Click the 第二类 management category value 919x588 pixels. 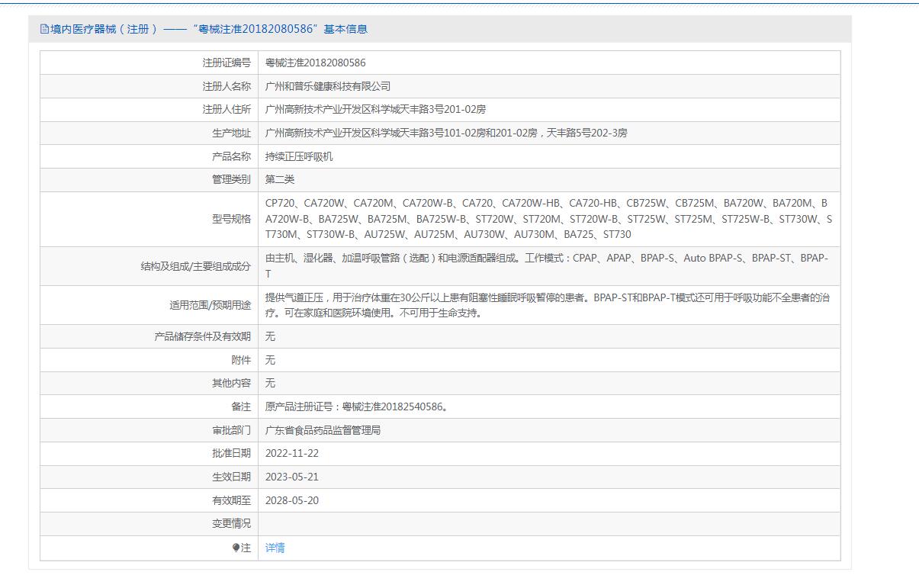pyautogui.click(x=279, y=179)
